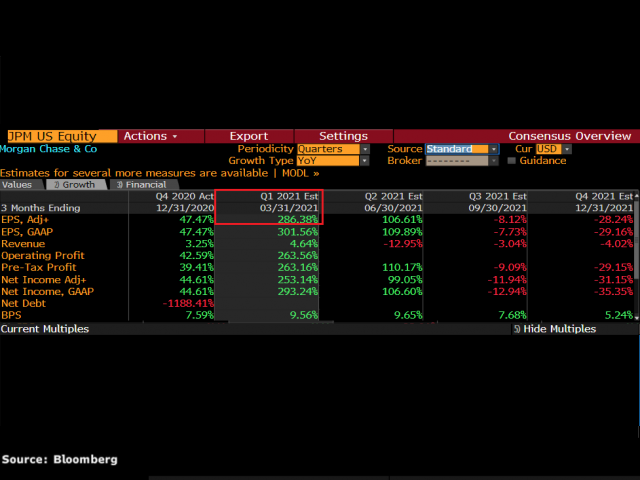Click the Export button
The image size is (640, 480).
(x=248, y=136)
